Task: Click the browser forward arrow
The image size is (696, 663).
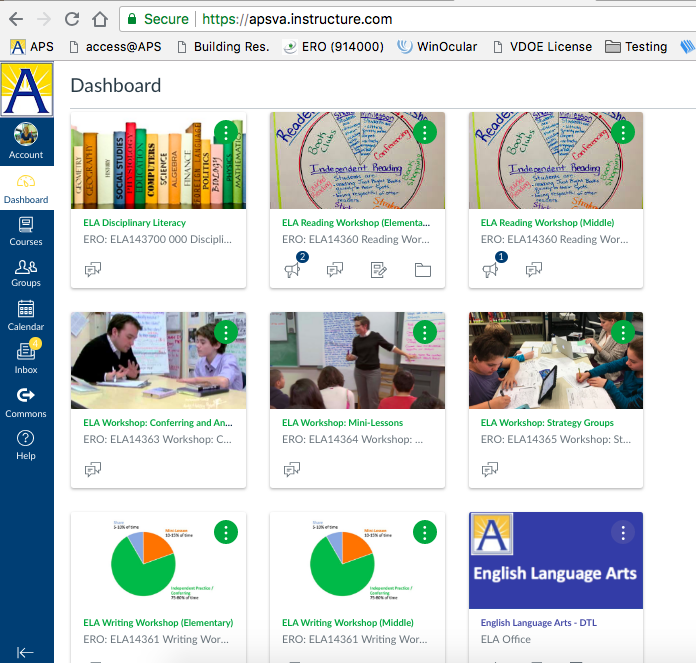Action: point(44,19)
